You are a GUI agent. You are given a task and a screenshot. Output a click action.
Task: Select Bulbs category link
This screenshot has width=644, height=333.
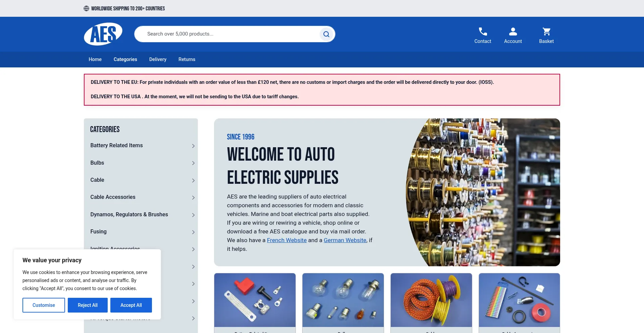click(x=97, y=163)
